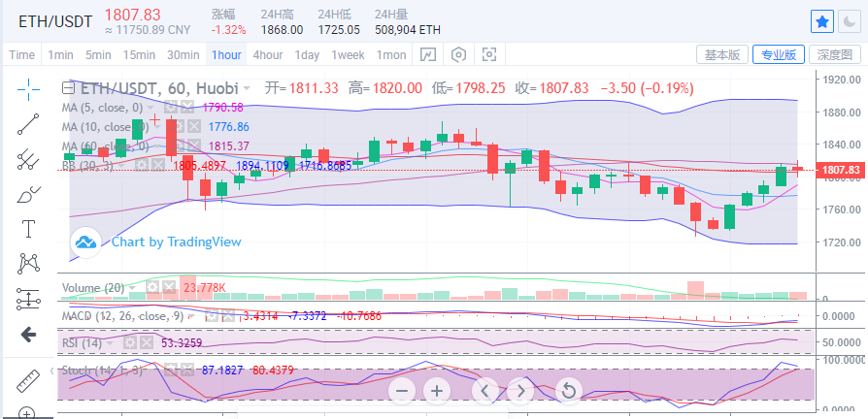
Task: Switch to 1week interval
Action: (x=349, y=54)
